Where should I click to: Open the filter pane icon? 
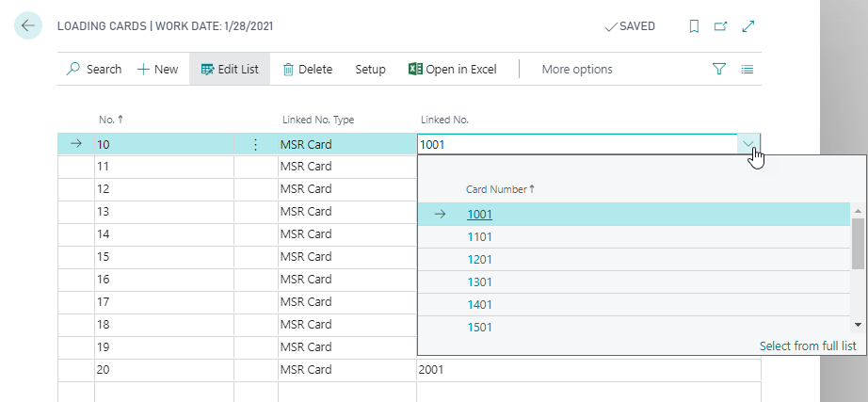click(719, 69)
